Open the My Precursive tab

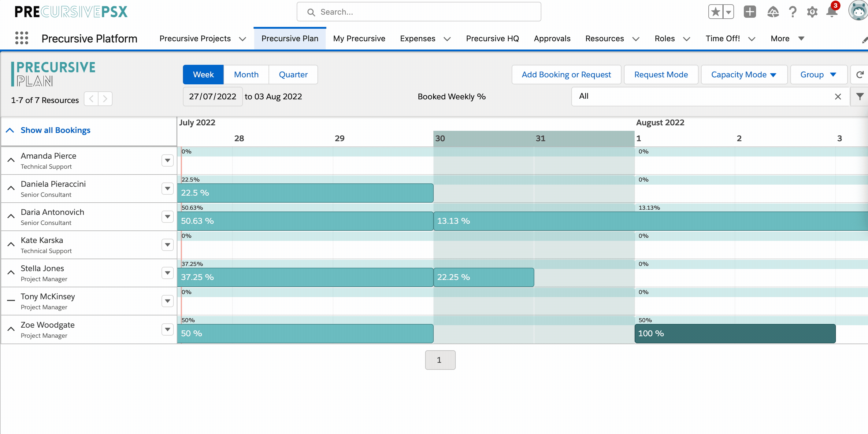(x=359, y=39)
